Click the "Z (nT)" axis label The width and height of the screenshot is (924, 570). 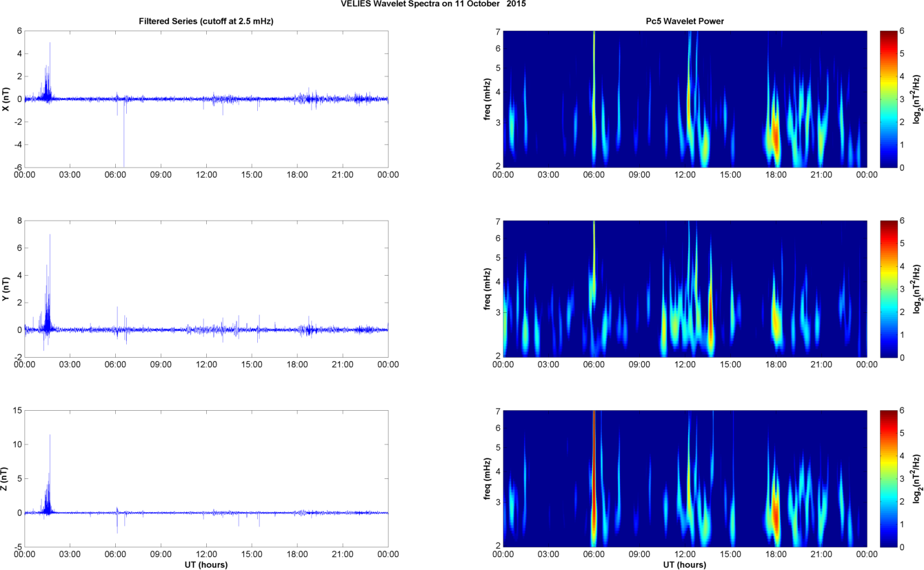[6, 478]
